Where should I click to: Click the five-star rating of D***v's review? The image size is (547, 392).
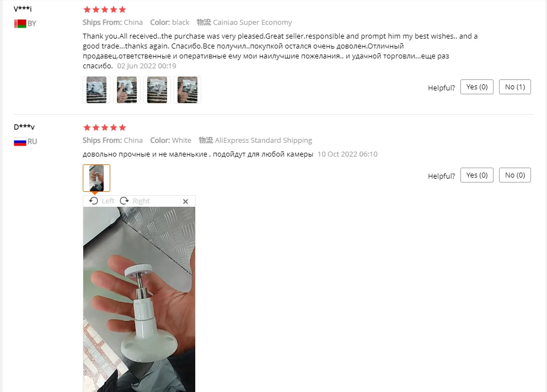point(105,127)
